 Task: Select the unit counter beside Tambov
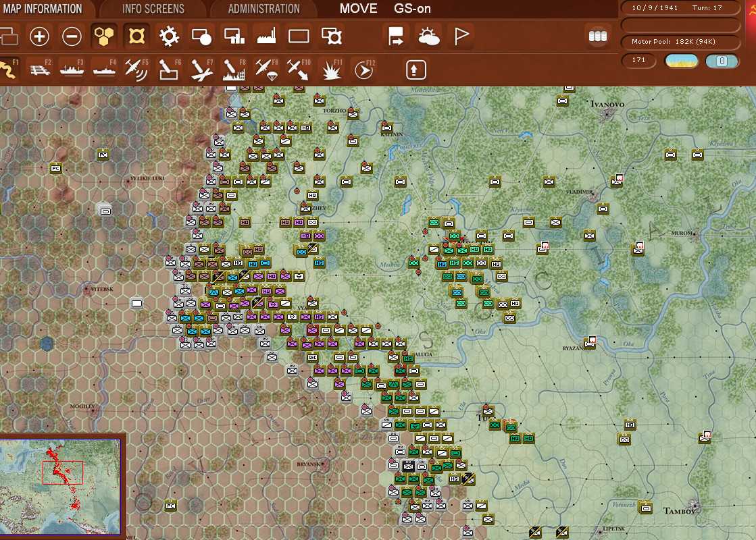(x=646, y=508)
